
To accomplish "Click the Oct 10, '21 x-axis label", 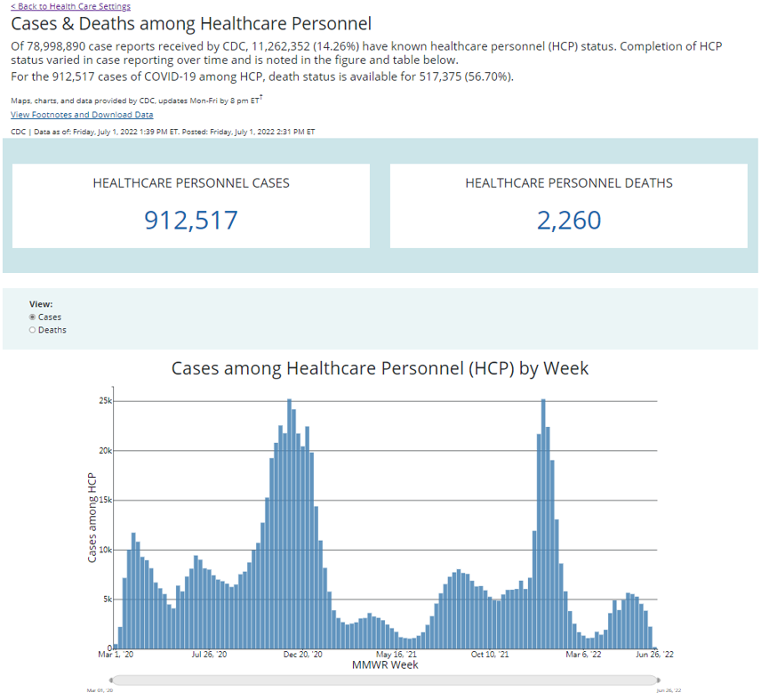I will (x=490, y=656).
